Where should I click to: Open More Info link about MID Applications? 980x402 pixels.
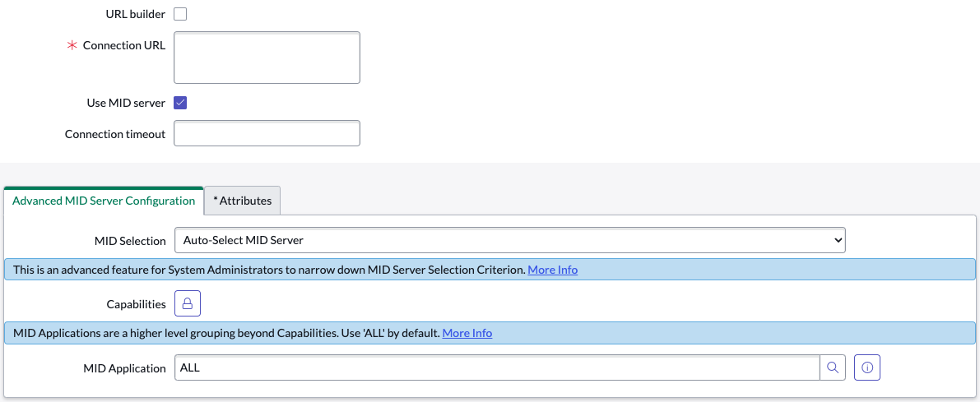point(467,333)
